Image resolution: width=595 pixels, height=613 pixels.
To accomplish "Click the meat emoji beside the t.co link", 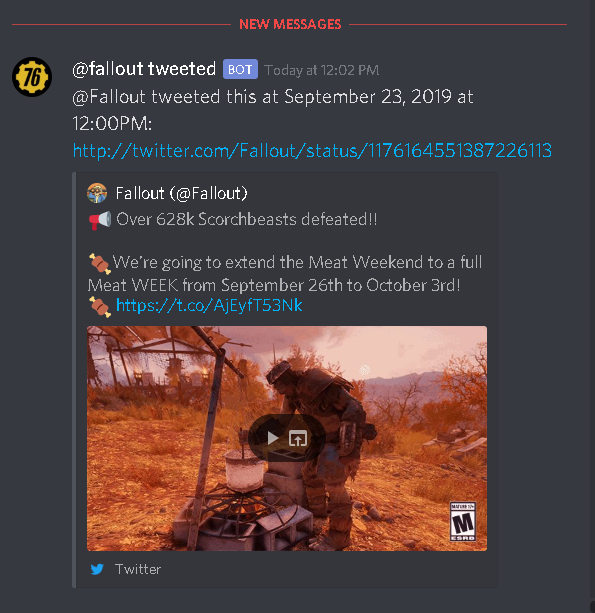I will 100,306.
